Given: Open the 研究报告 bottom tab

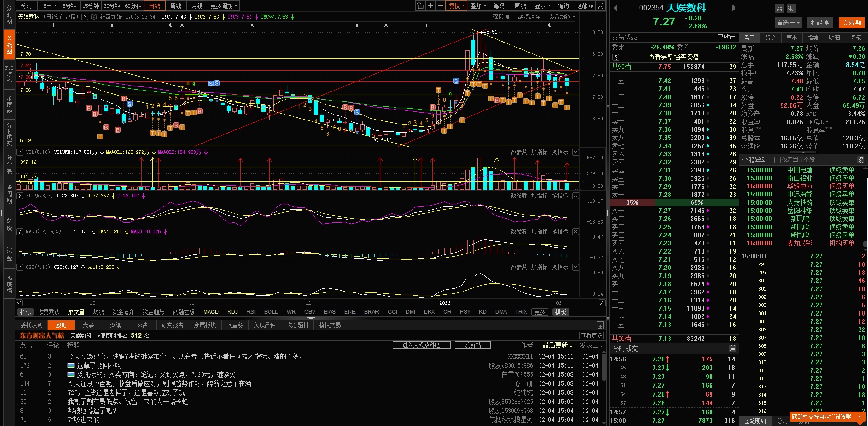Looking at the screenshot, I should 172,325.
